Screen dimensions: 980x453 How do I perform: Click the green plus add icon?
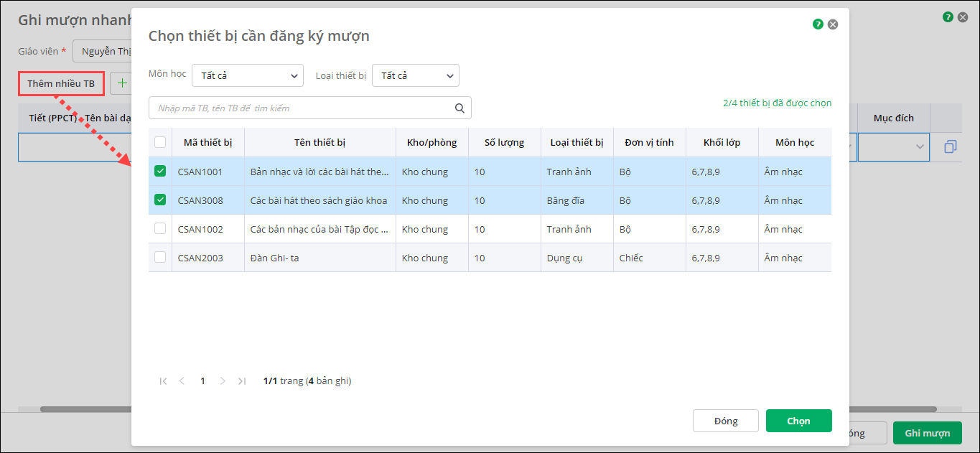point(122,83)
